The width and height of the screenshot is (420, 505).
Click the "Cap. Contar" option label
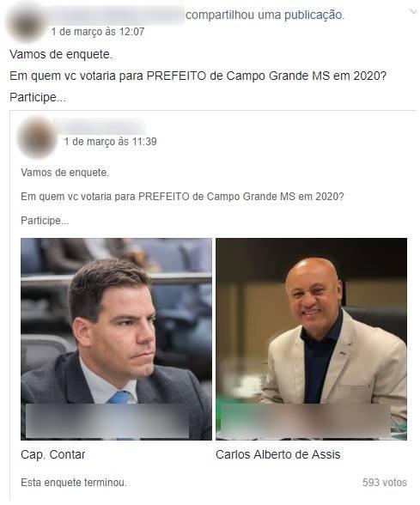[53, 454]
